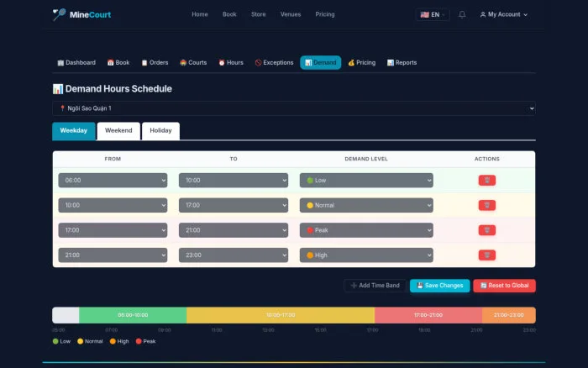Click the red 17:00-21:00 timeline segment
The width and height of the screenshot is (588, 368).
[x=428, y=315]
